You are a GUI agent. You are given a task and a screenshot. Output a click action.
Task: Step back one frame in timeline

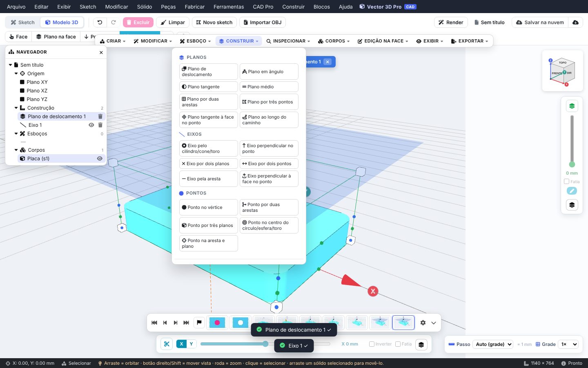click(x=165, y=323)
